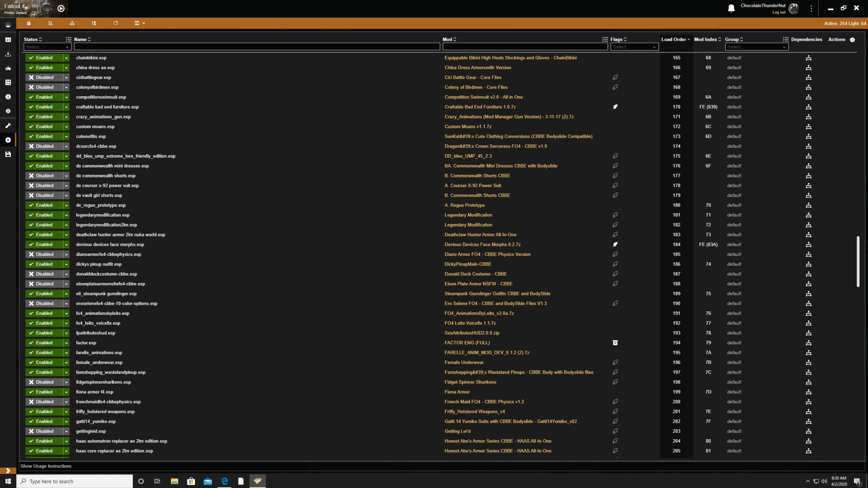Click dependencies icon for gettingleid.esp
This screenshot has height=488, width=868.
coord(809,432)
